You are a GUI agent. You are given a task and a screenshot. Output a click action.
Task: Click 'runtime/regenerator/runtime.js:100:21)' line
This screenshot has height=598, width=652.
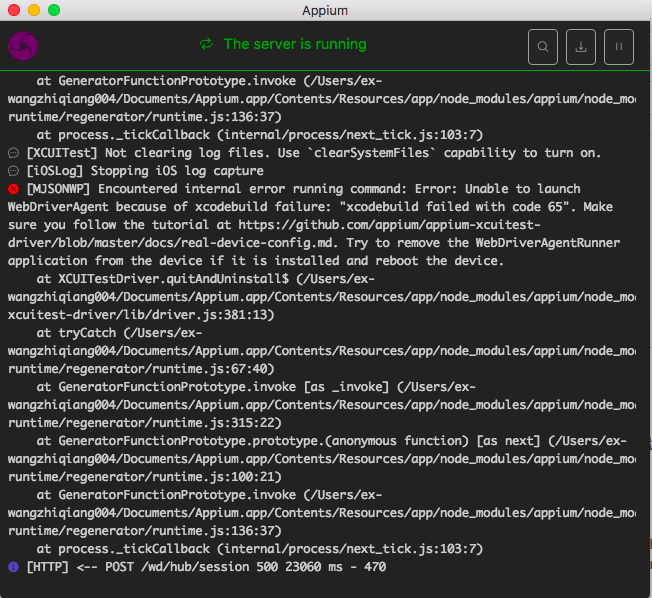point(145,477)
